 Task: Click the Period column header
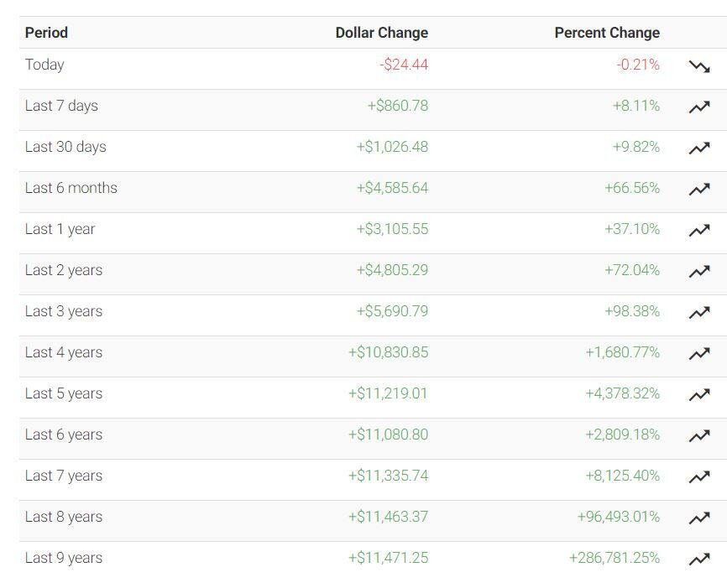click(x=46, y=33)
